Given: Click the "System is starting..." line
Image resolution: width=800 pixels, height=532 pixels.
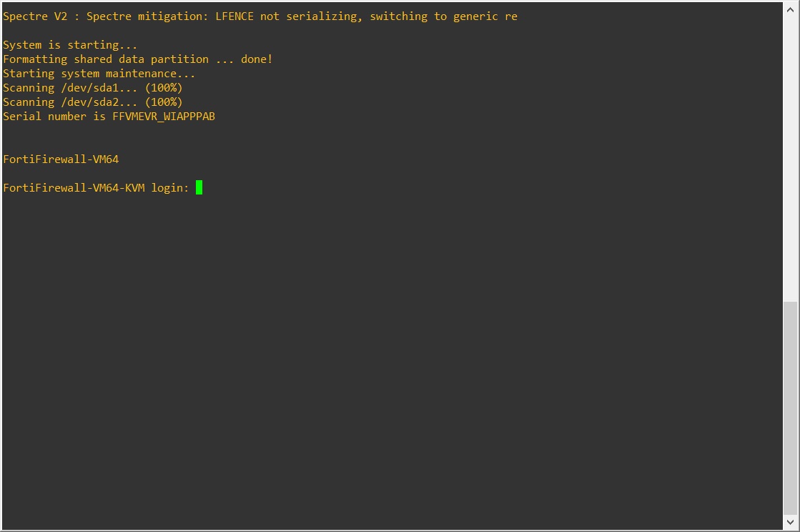Looking at the screenshot, I should pyautogui.click(x=70, y=45).
